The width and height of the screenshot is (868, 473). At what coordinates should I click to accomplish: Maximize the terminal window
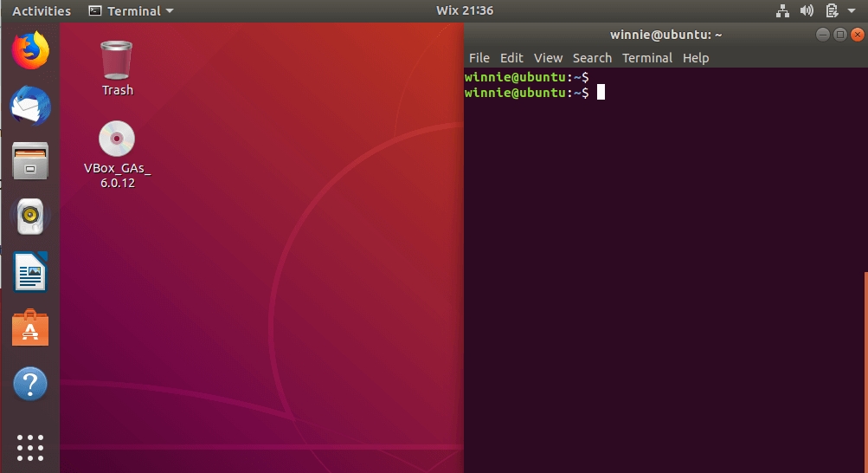[839, 35]
